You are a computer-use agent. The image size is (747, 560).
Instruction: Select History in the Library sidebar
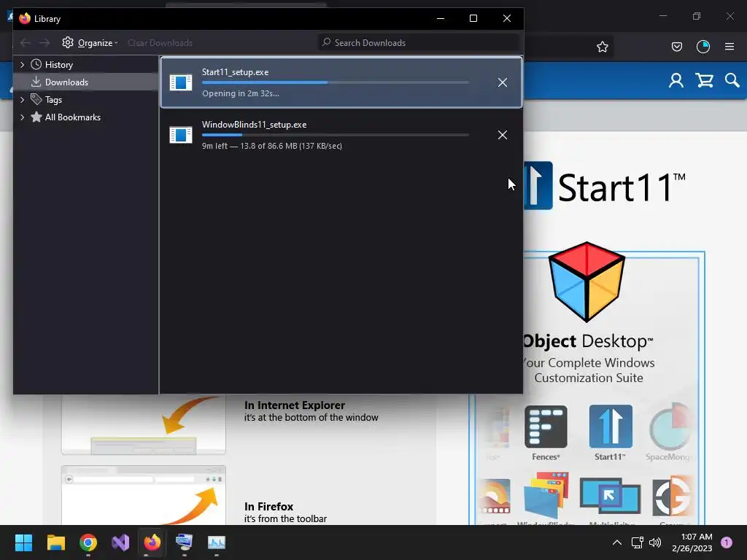(x=58, y=64)
